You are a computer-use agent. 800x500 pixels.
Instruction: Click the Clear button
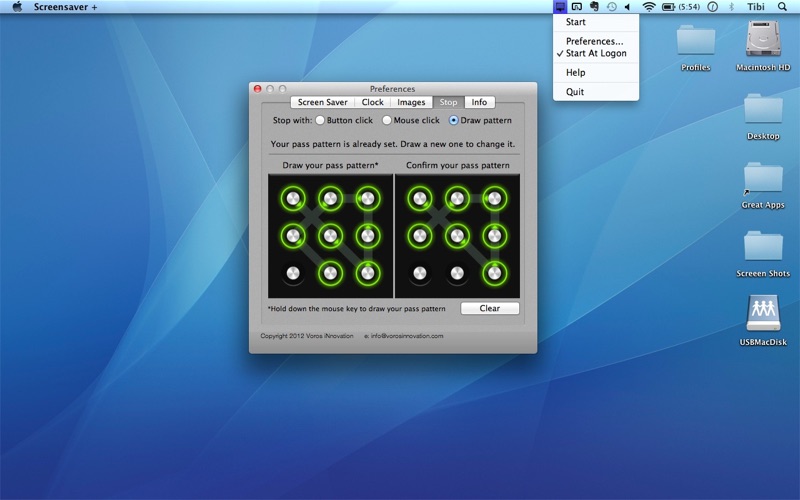click(490, 308)
